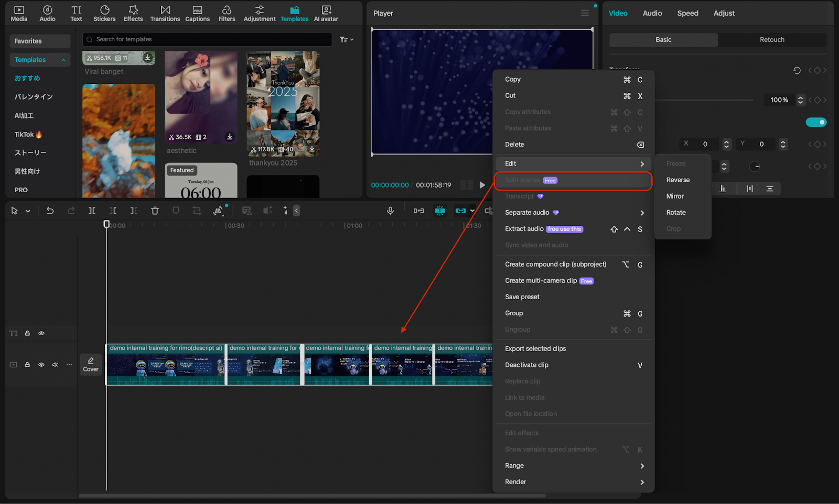Open the Stickers panel
Screen dimensions: 839x504
[x=104, y=14]
